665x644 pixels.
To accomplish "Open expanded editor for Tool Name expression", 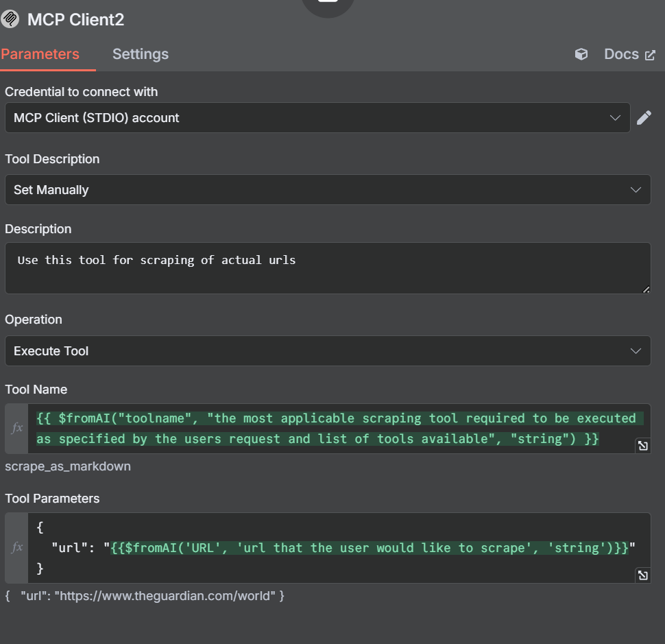I will (642, 446).
